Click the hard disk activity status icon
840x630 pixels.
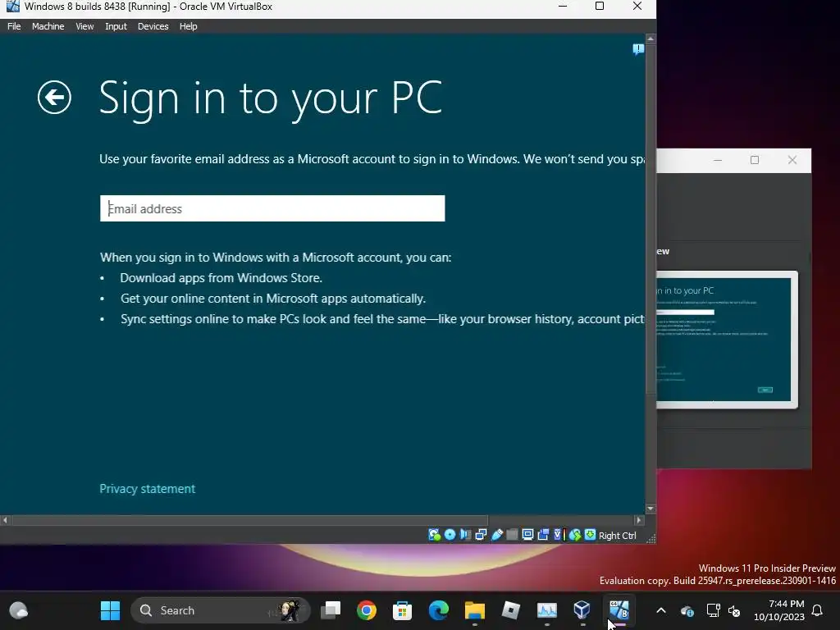point(434,535)
